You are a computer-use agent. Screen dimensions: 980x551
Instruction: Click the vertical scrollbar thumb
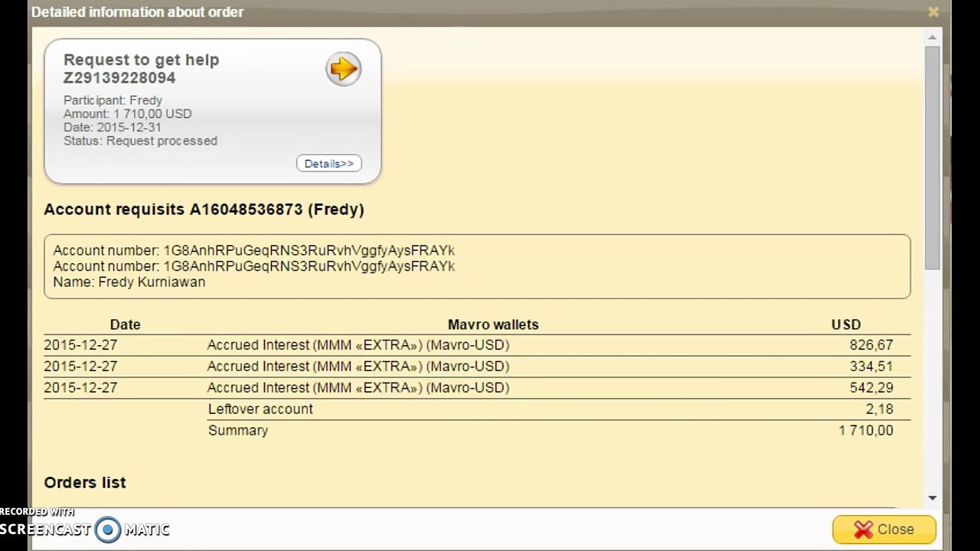point(932,157)
